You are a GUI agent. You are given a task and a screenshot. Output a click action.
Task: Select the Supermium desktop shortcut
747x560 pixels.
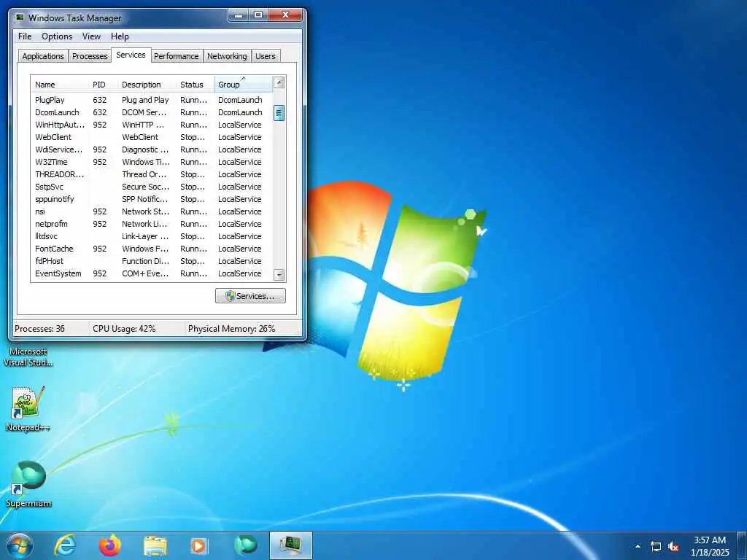(28, 483)
